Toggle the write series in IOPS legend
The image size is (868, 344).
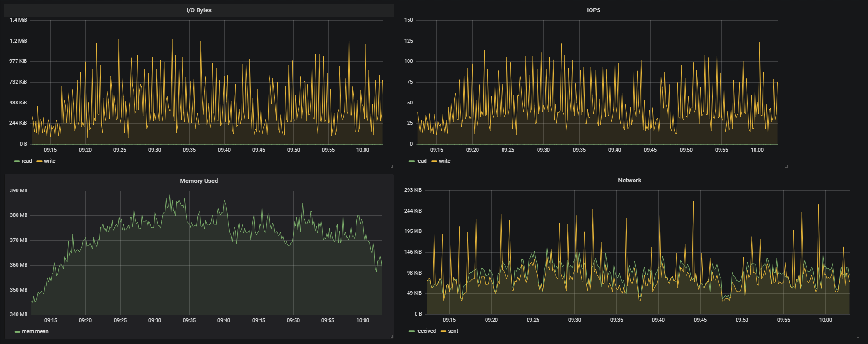(444, 161)
